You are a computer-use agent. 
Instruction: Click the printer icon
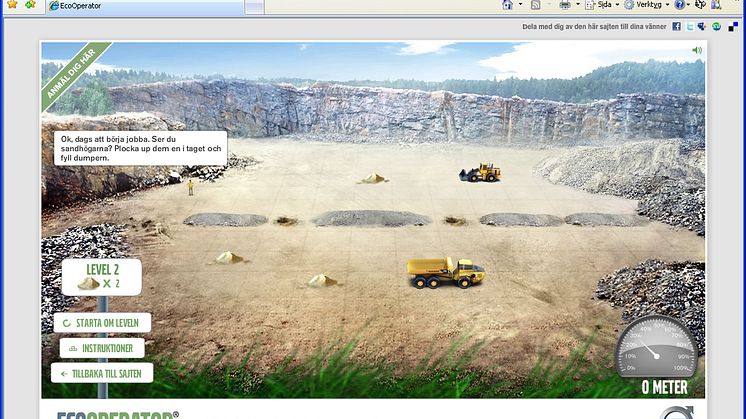click(x=565, y=5)
